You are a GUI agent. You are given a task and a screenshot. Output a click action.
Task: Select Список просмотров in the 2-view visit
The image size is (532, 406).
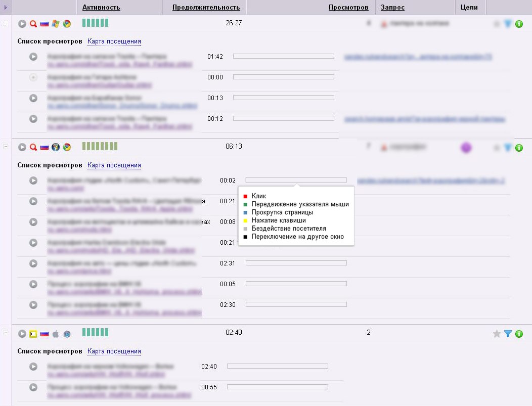click(50, 351)
